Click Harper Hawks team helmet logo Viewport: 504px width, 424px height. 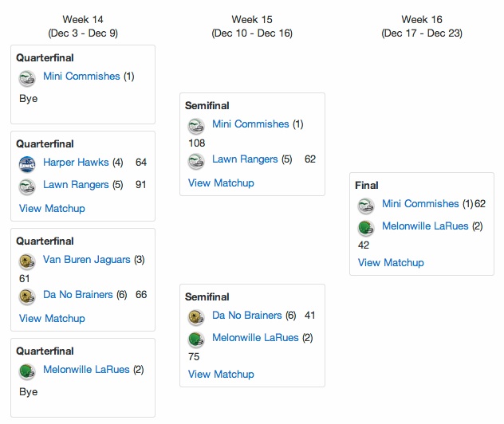click(x=27, y=164)
